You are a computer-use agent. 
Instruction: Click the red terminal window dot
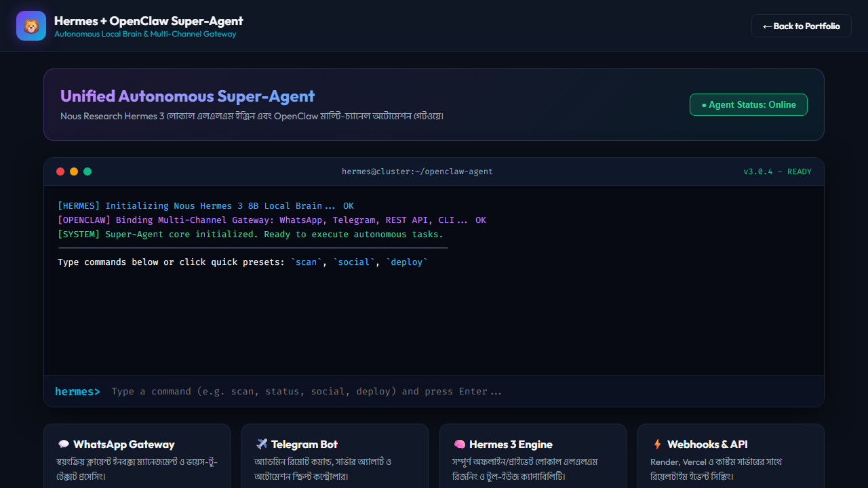pyautogui.click(x=60, y=171)
